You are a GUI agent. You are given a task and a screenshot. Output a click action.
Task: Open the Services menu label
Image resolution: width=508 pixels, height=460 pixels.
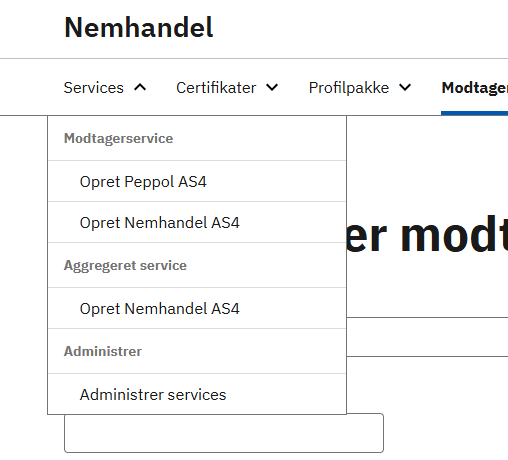94,88
